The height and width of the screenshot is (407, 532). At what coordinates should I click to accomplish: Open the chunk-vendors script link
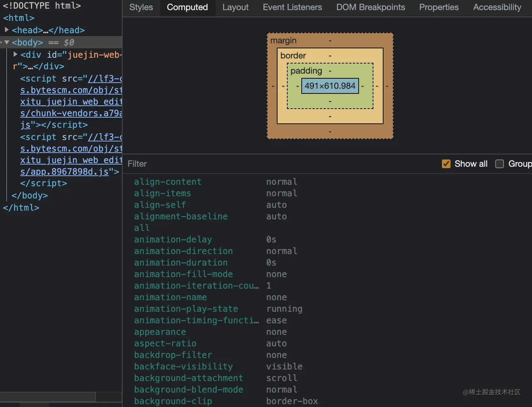point(71,113)
